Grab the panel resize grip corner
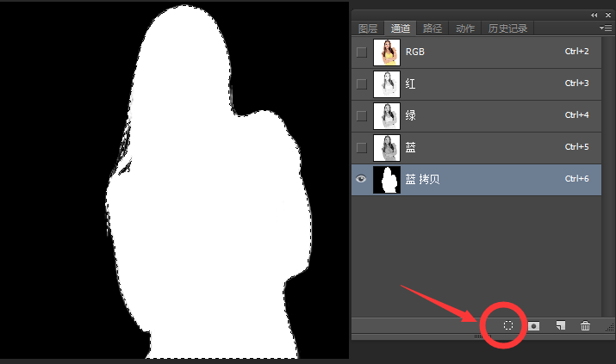 coord(610,327)
